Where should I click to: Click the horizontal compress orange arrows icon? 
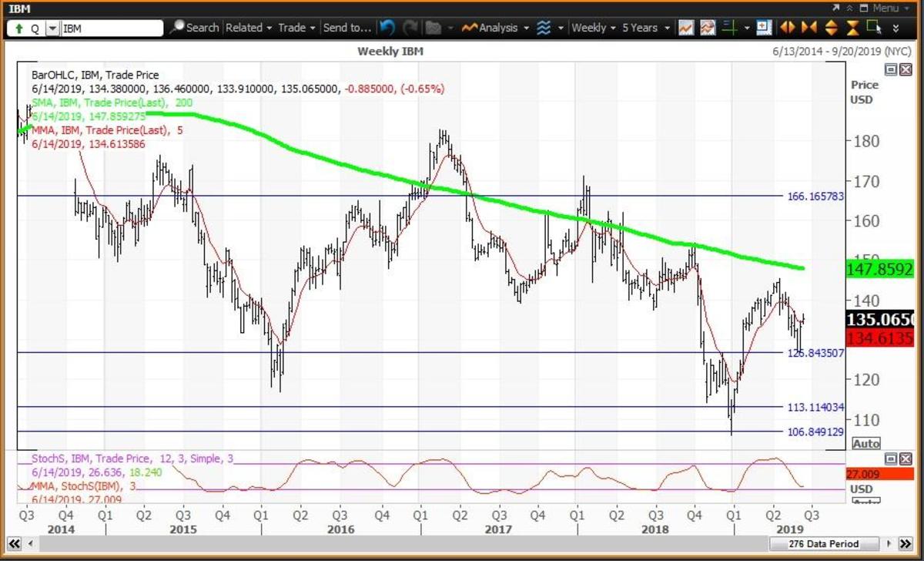(808, 28)
